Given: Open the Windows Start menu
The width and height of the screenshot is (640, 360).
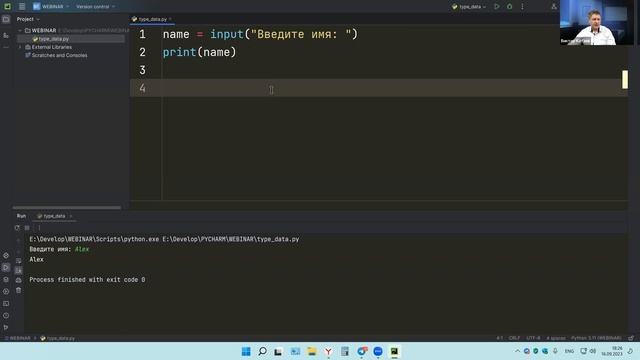Looking at the screenshot, I should [x=246, y=351].
